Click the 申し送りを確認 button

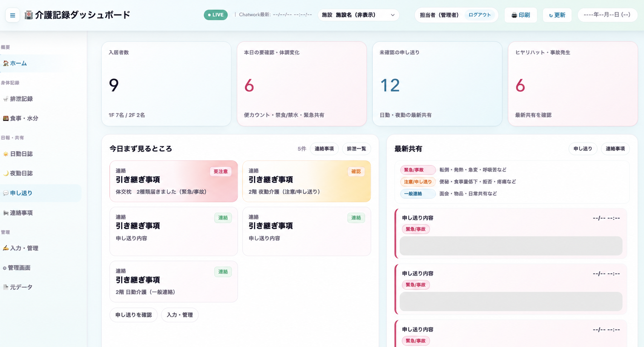[133, 315]
